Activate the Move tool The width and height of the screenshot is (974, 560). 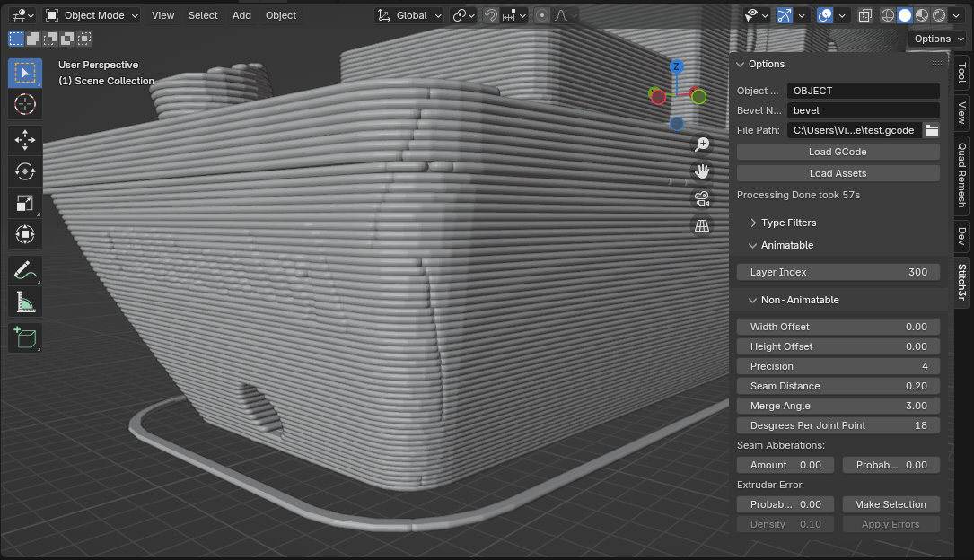click(25, 139)
